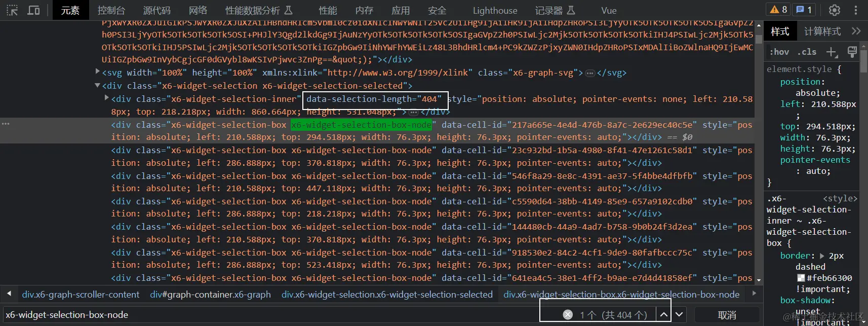Screen dimensions: 868x326
Task: Activate the inspect element picker icon
Action: (12, 10)
